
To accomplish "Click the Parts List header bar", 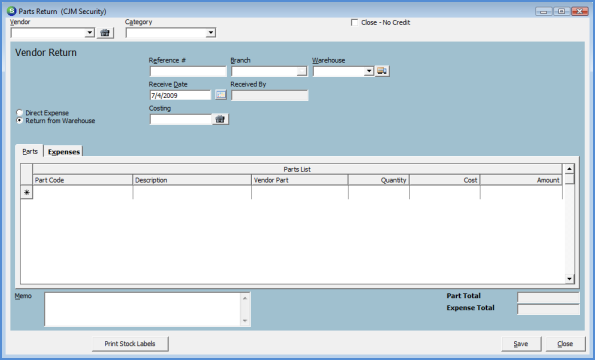I will pyautogui.click(x=298, y=169).
